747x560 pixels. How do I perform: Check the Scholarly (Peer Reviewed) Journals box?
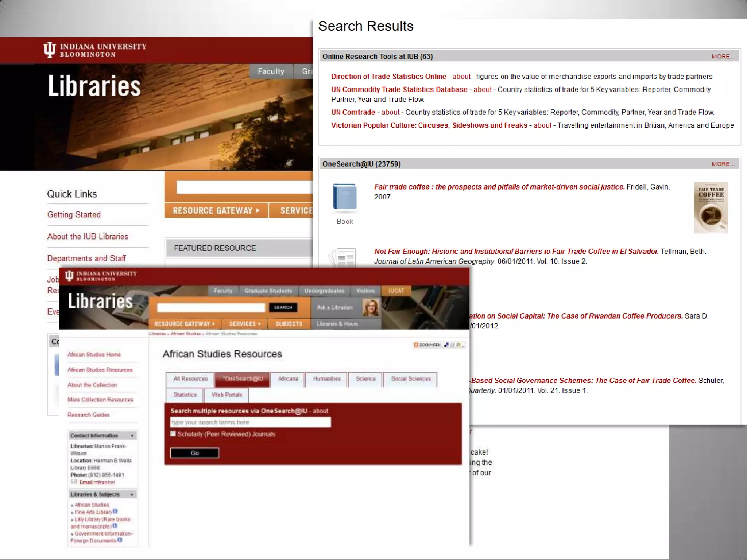[x=173, y=433]
